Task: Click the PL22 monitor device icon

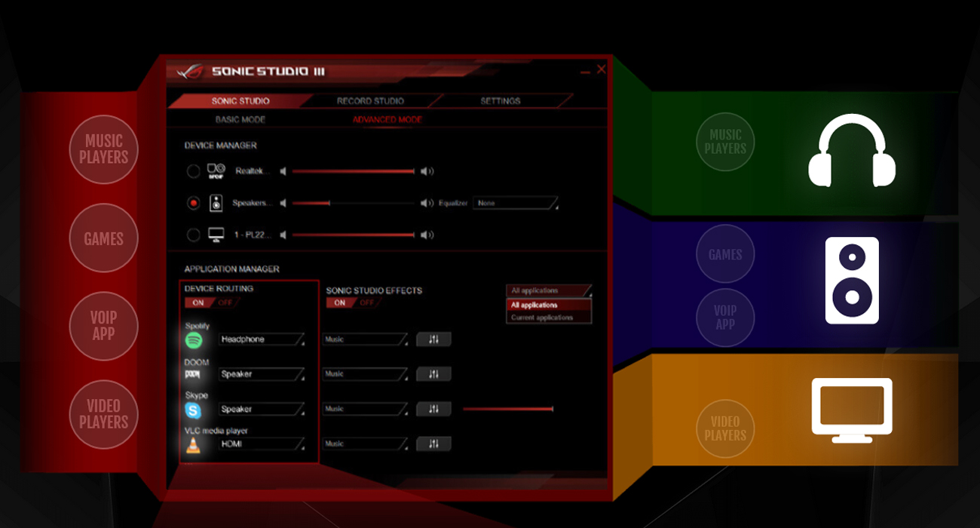Action: pos(216,235)
